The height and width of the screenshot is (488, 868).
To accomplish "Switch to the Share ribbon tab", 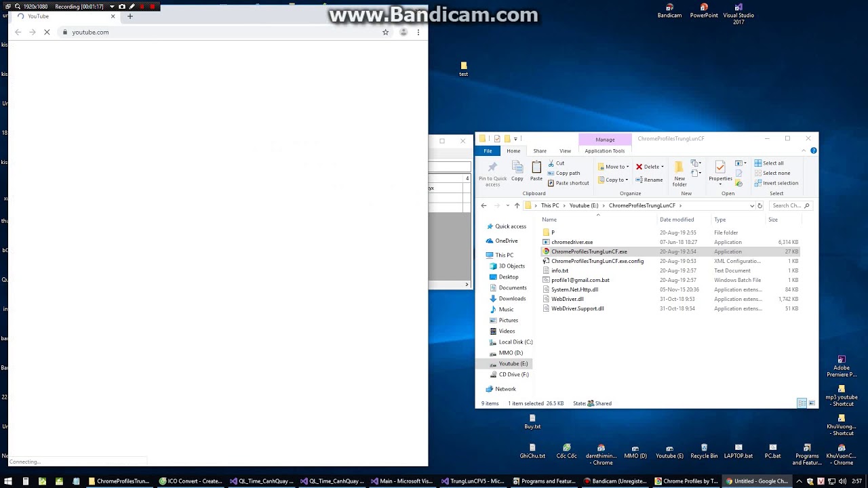I will (540, 151).
